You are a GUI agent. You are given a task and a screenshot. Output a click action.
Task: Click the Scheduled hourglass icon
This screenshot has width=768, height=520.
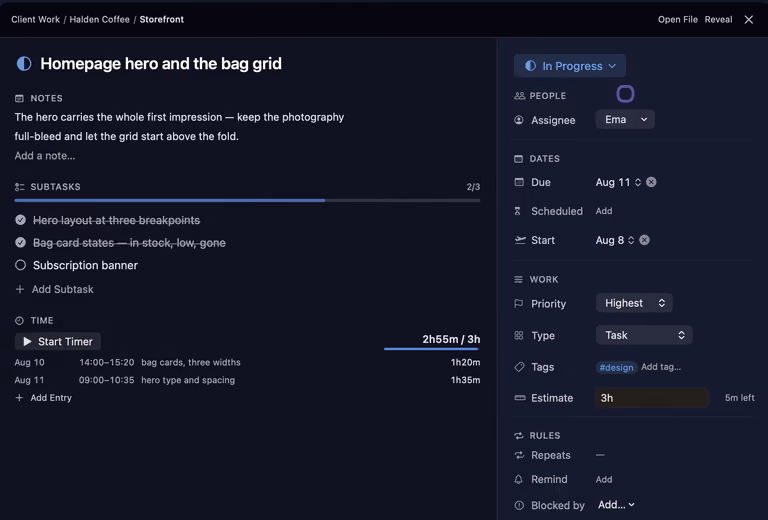[518, 211]
